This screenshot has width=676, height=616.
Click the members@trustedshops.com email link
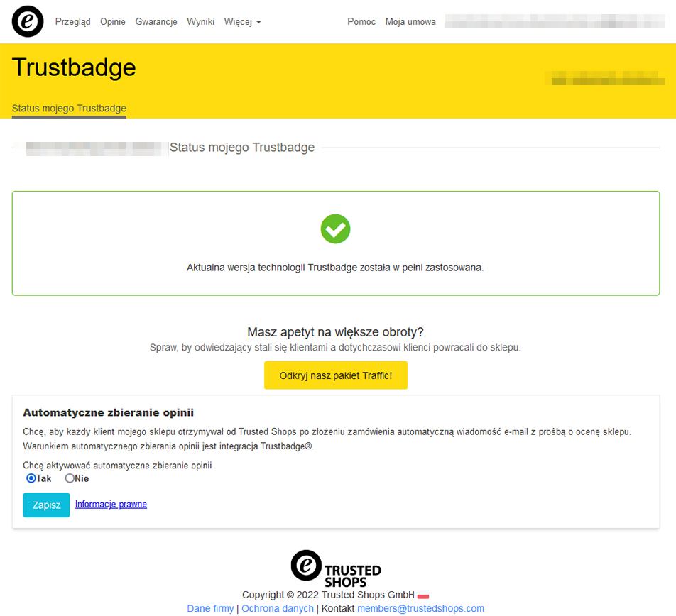pos(421,608)
